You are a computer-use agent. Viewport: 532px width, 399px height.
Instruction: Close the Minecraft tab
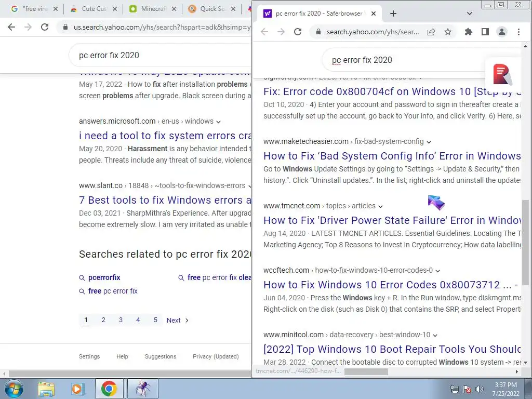pyautogui.click(x=174, y=9)
